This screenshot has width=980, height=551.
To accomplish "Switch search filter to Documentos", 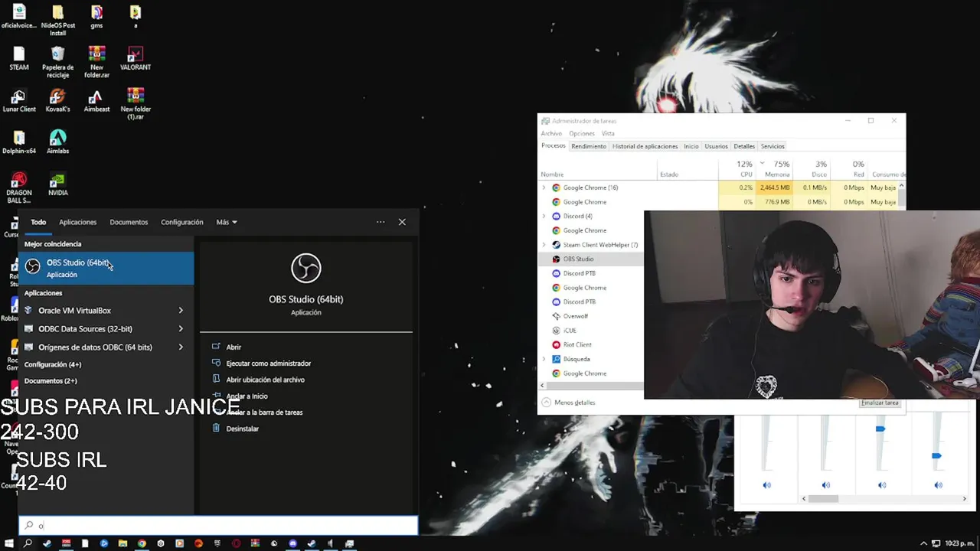I will pos(129,222).
